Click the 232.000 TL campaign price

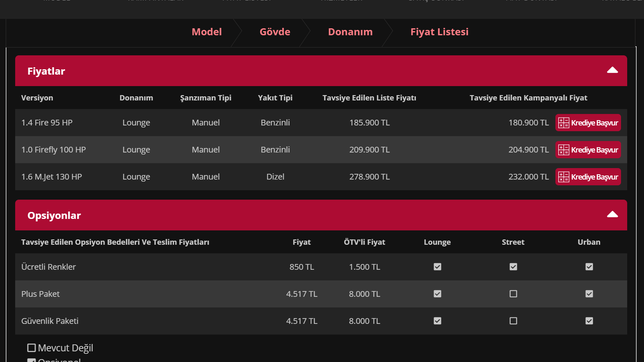coord(528,177)
